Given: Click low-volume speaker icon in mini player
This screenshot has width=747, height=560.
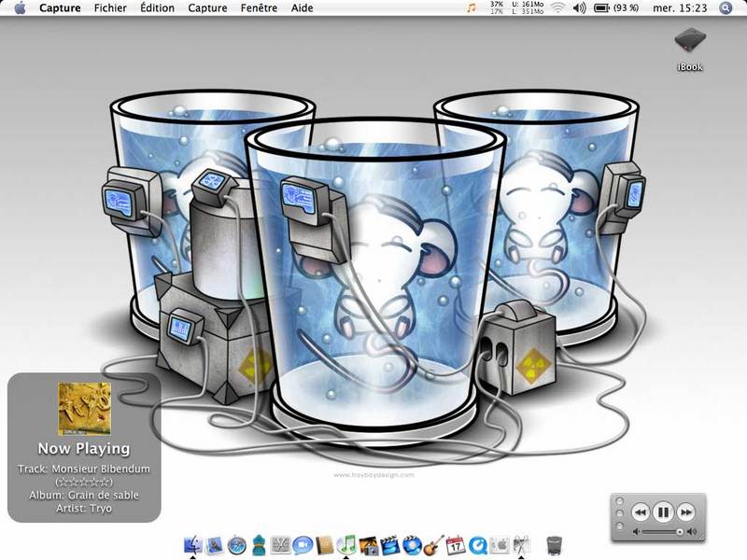Looking at the screenshot, I should point(637,531).
